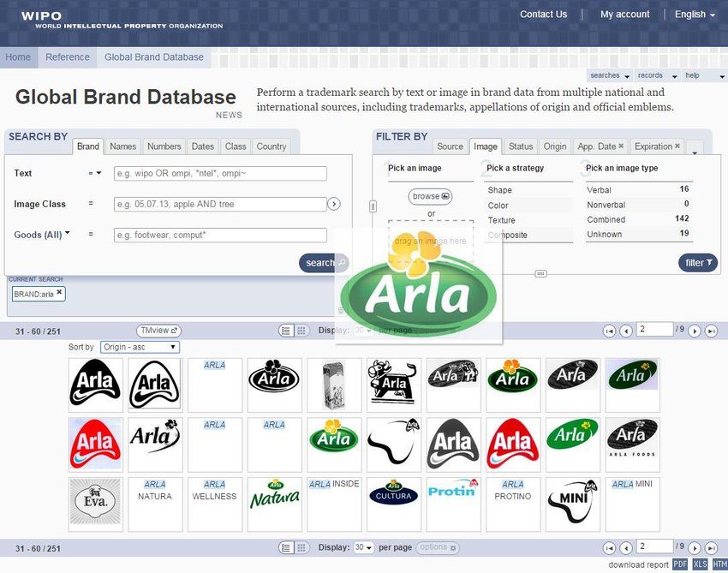728x573 pixels.
Task: Open the Text operator dropdown arrow
Action: click(98, 173)
